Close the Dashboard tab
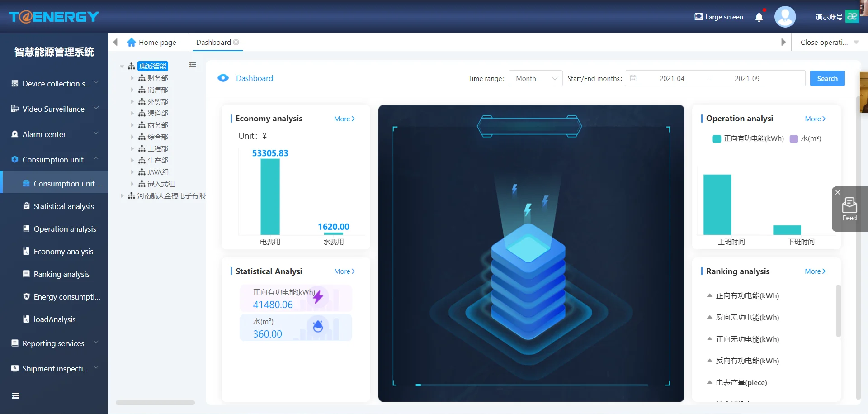Image resolution: width=868 pixels, height=414 pixels. point(236,42)
